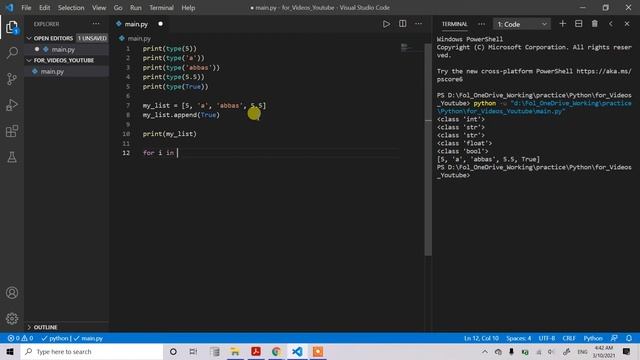Screen dimensions: 640x360
Task: Click in Windows taskbar search box
Action: point(92,351)
